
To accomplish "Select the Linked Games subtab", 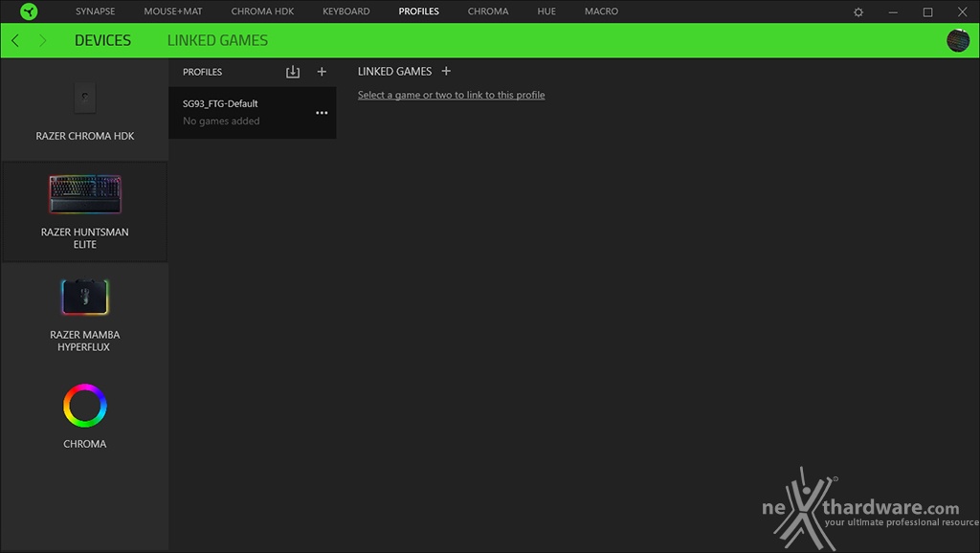I will [x=217, y=40].
